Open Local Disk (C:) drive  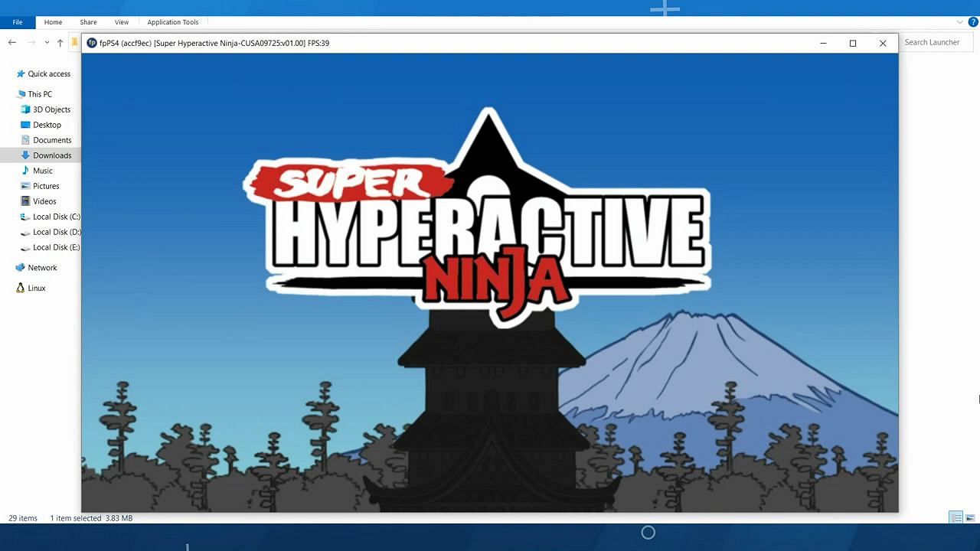click(56, 217)
